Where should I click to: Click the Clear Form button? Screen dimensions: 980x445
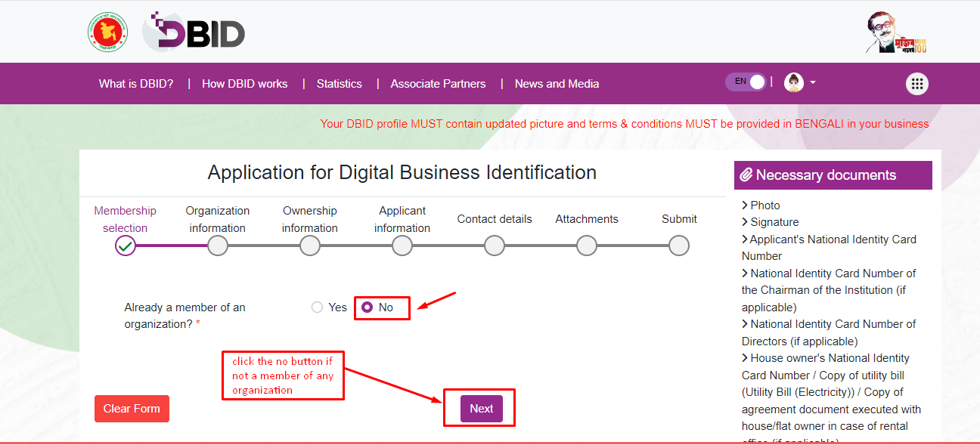[x=132, y=409]
